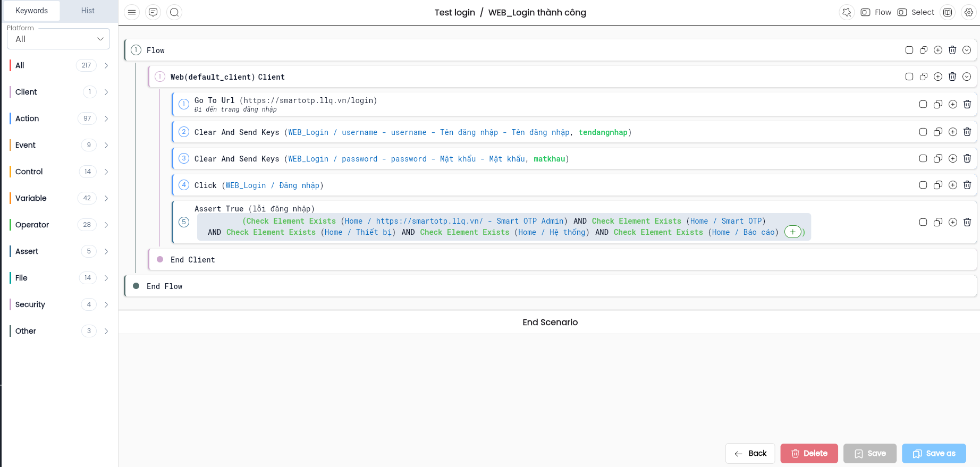The image size is (980, 467).
Task: Delete the Go To Url step
Action: click(x=967, y=104)
